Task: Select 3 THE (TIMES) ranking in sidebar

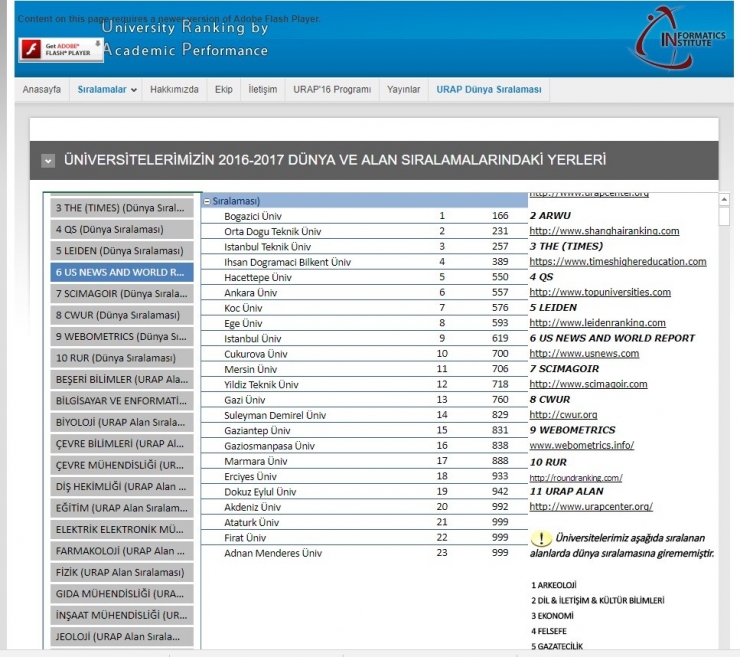Action: pyautogui.click(x=123, y=208)
